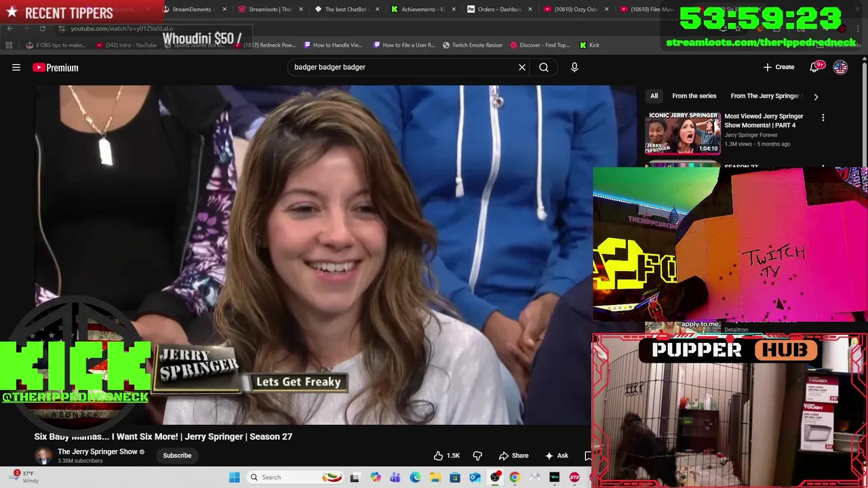This screenshot has width=868, height=488.
Task: Open Windows Start menu
Action: click(235, 477)
